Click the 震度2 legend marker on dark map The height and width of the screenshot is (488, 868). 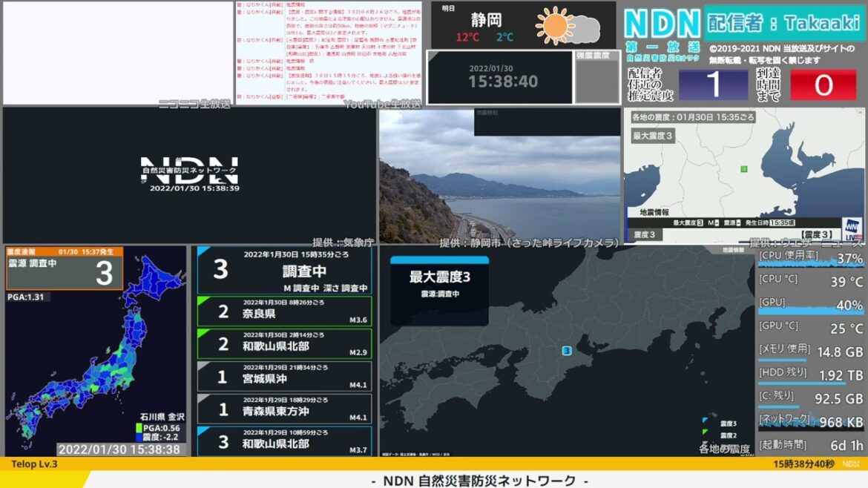(705, 435)
